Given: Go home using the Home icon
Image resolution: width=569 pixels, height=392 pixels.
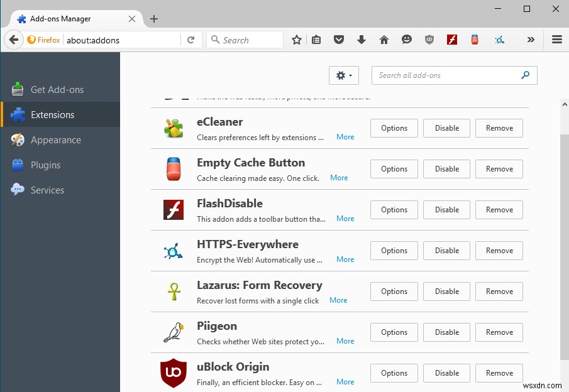Looking at the screenshot, I should [384, 39].
